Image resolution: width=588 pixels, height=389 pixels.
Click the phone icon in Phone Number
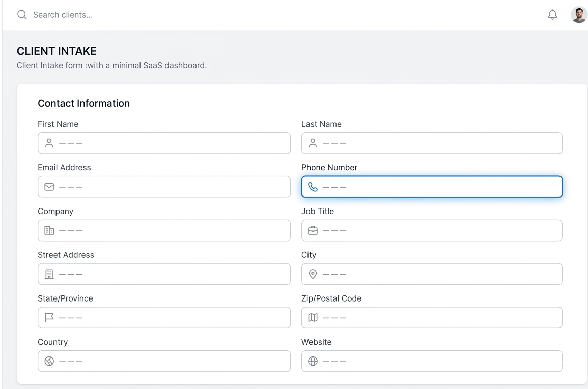point(313,187)
